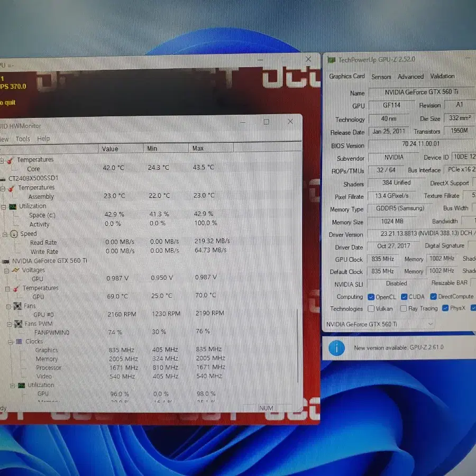Toggle the PhysX checkbox
Screen dimensions: 476x476
(x=445, y=308)
